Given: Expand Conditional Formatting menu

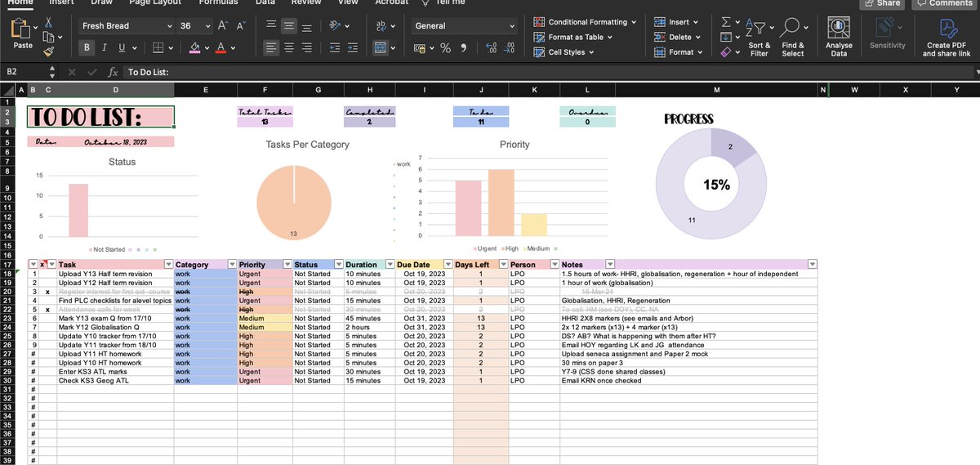Looking at the screenshot, I should click(x=585, y=22).
